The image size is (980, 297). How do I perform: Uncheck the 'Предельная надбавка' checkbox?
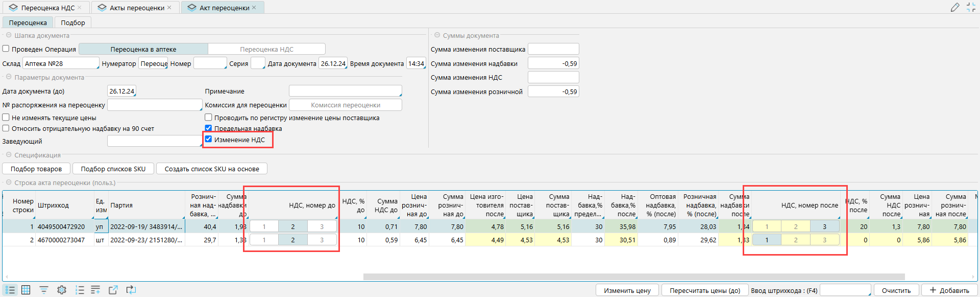click(208, 128)
